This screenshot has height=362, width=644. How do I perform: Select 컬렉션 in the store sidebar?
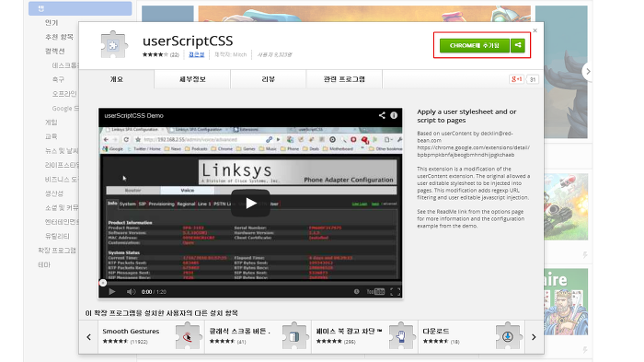pos(55,51)
